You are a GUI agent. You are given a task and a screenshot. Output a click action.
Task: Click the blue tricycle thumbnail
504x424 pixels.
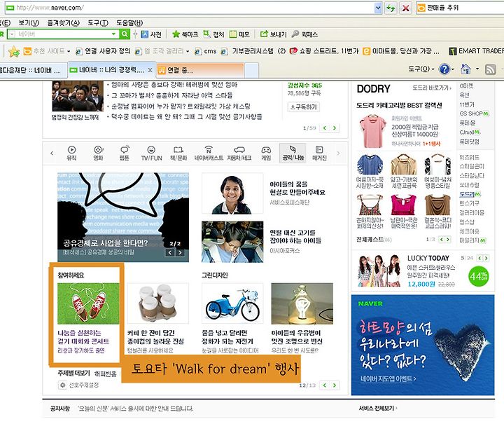(x=232, y=303)
